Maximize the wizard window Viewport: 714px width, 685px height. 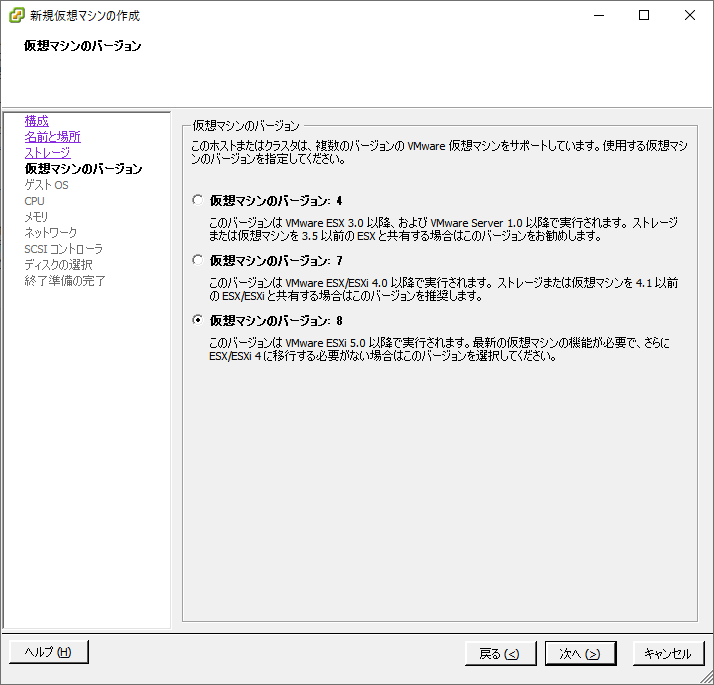pyautogui.click(x=644, y=15)
